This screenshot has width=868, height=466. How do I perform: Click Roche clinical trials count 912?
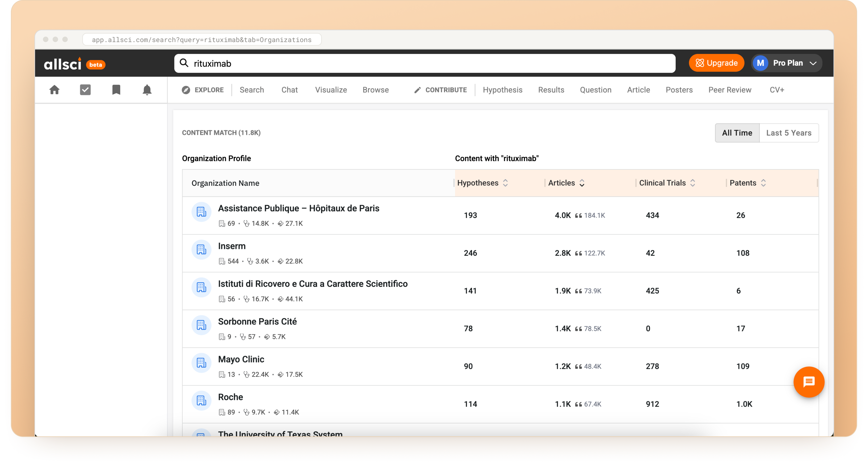pyautogui.click(x=652, y=404)
